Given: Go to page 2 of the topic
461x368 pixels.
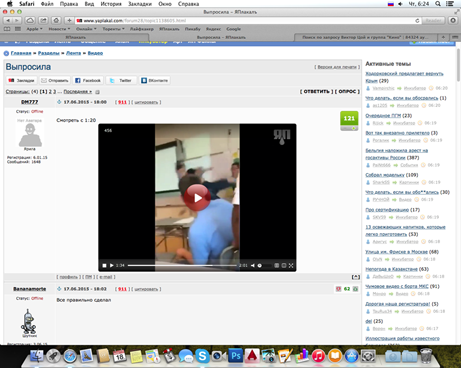Looking at the screenshot, I should pos(50,91).
